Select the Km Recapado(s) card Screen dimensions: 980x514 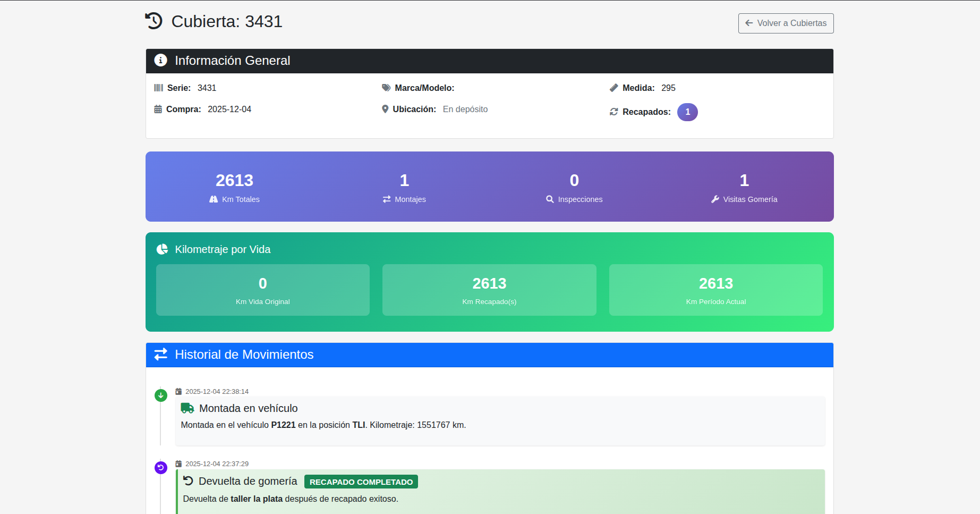click(x=489, y=290)
